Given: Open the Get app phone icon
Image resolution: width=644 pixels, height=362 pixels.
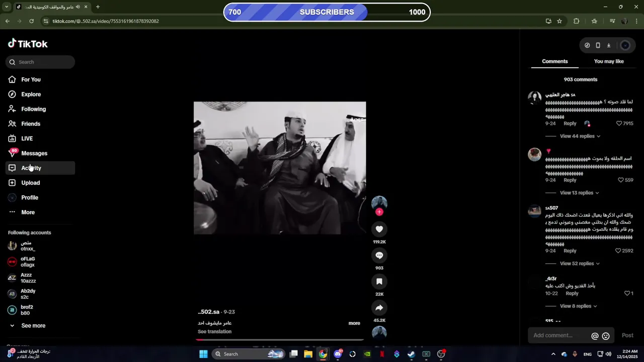Looking at the screenshot, I should tap(598, 45).
